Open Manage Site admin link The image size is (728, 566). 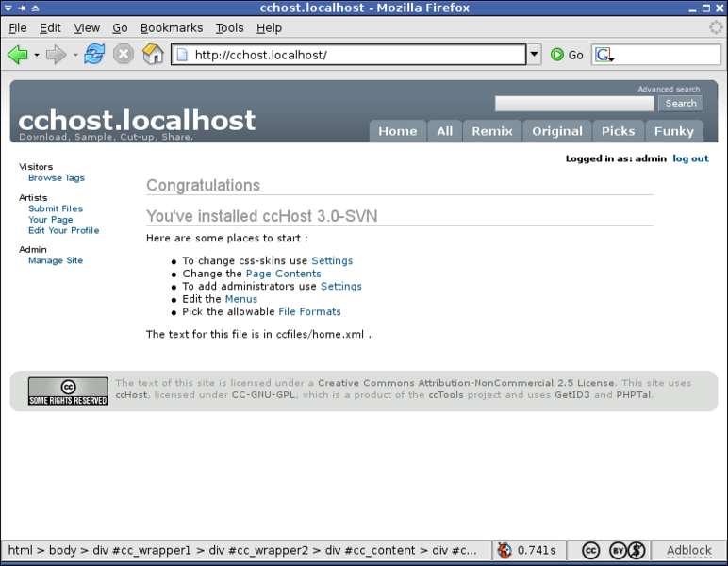pyautogui.click(x=56, y=260)
